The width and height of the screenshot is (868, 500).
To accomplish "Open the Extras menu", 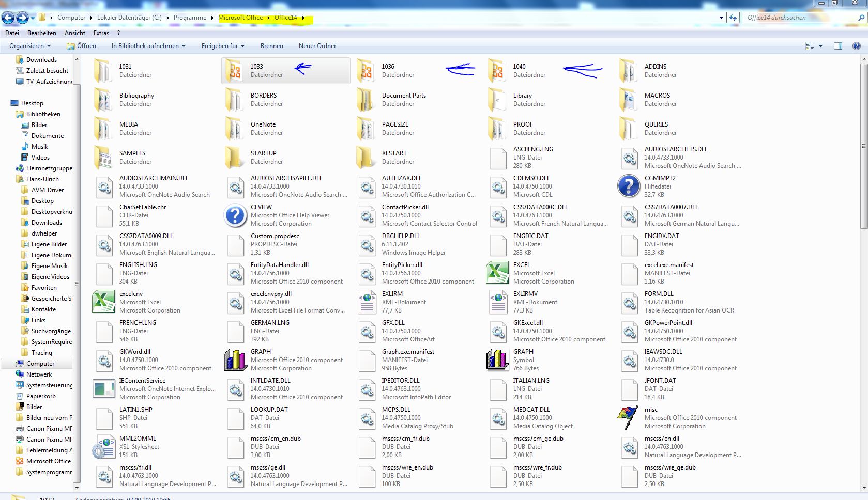I will coord(101,33).
